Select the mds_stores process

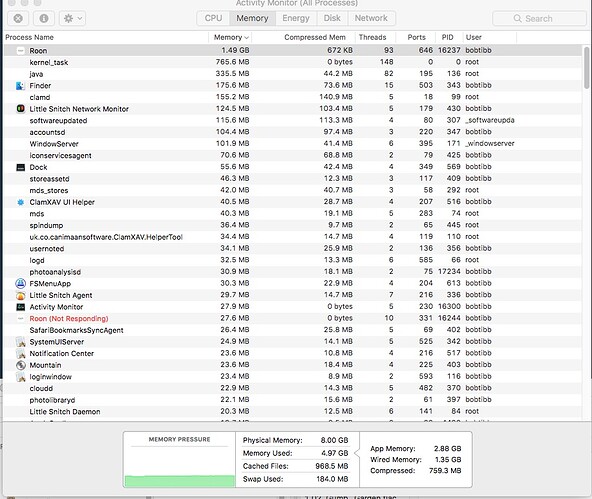(x=293, y=191)
